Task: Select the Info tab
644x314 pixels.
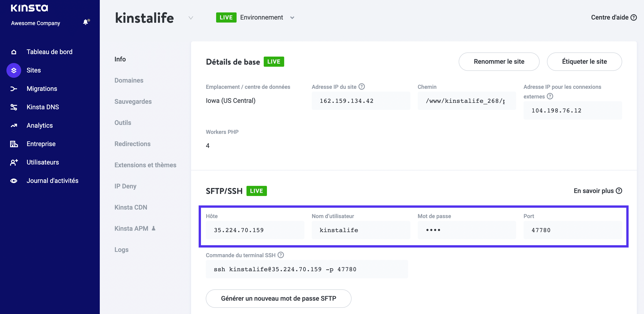Action: coord(120,59)
